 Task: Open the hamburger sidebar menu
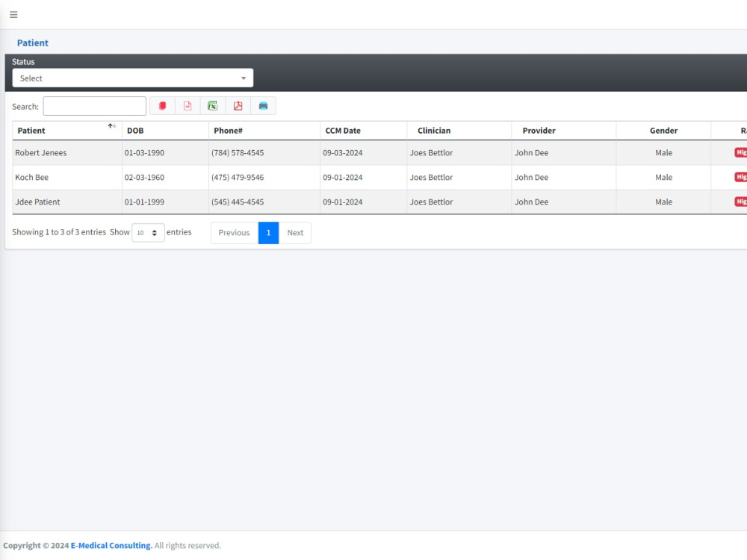click(x=13, y=15)
